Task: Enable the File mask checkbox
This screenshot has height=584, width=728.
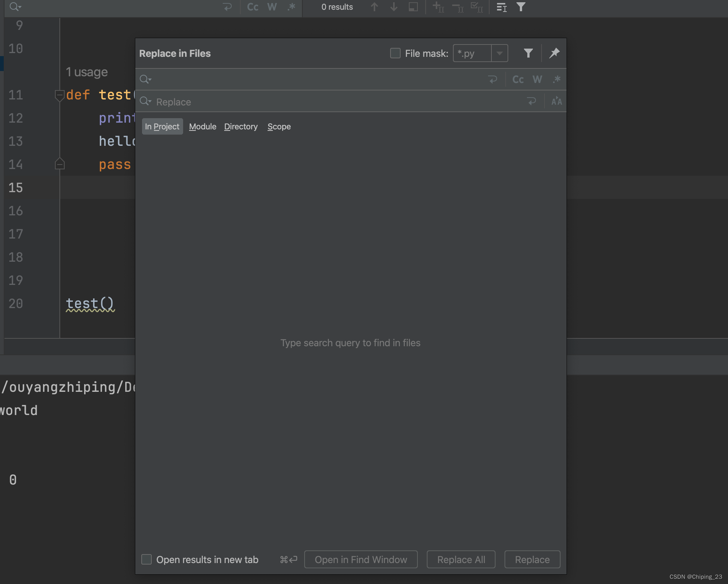Action: [x=395, y=53]
